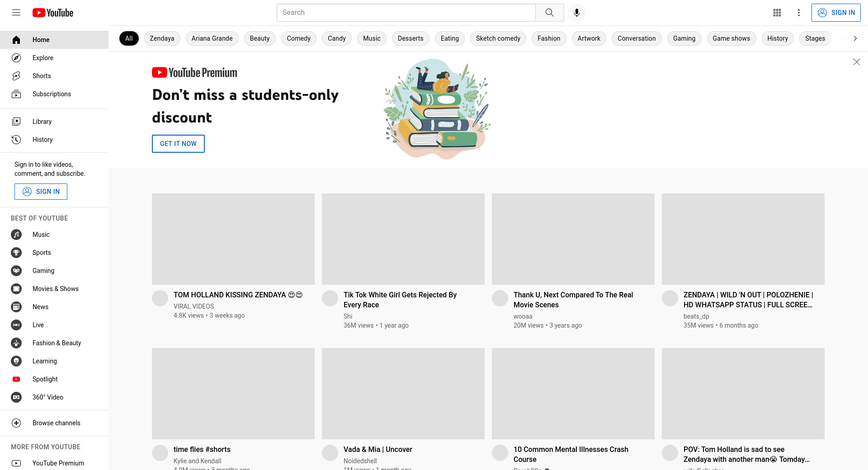Select the Stages filter chip
This screenshot has height=470, width=868.
coord(815,38)
